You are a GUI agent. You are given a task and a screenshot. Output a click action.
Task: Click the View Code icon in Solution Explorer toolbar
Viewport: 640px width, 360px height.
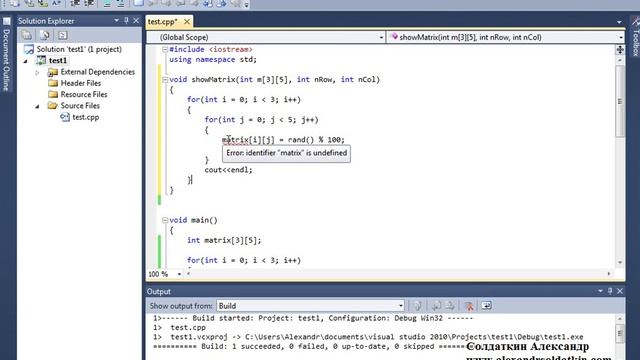tap(62, 36)
